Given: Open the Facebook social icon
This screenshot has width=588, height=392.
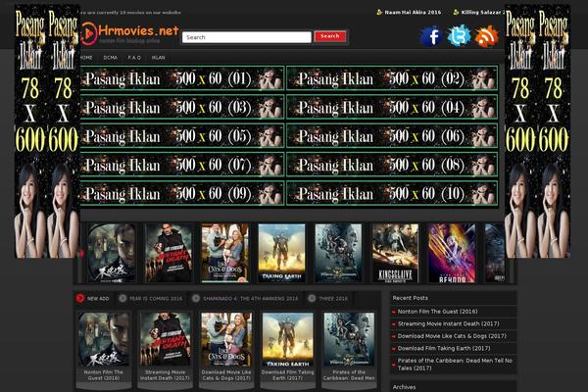Looking at the screenshot, I should pyautogui.click(x=431, y=36).
